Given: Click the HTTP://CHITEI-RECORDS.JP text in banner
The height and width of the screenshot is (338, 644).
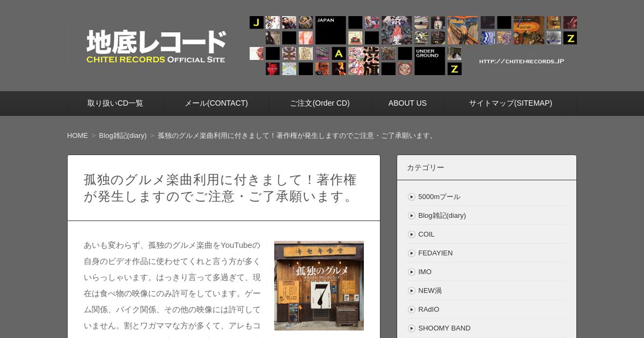Looking at the screenshot, I should pyautogui.click(x=522, y=61).
